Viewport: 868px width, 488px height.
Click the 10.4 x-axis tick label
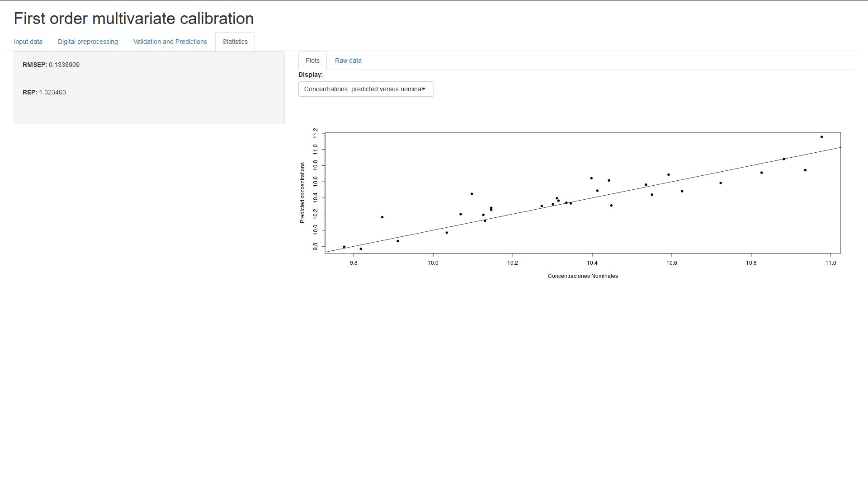[x=592, y=263]
